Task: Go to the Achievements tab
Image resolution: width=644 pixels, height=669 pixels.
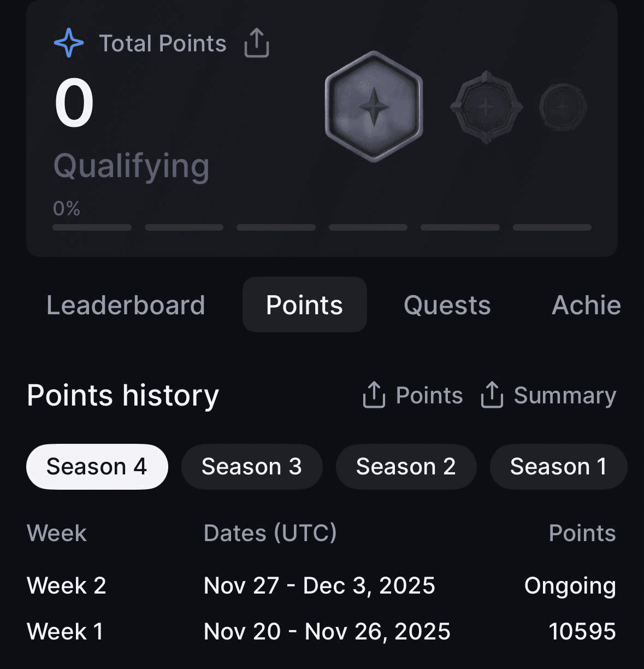Action: coord(586,305)
